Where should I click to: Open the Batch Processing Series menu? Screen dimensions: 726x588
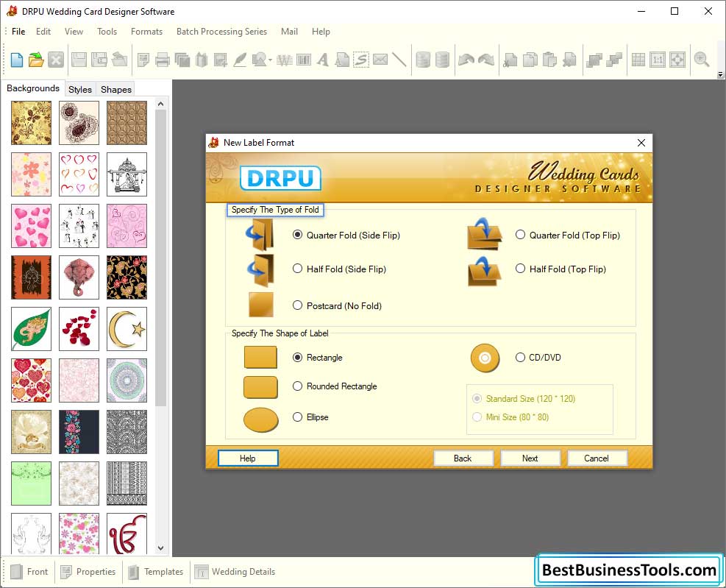point(221,32)
